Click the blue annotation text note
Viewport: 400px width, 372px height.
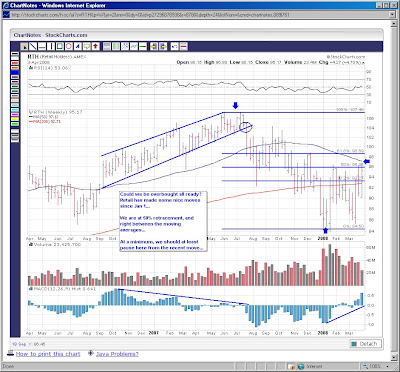pos(163,221)
